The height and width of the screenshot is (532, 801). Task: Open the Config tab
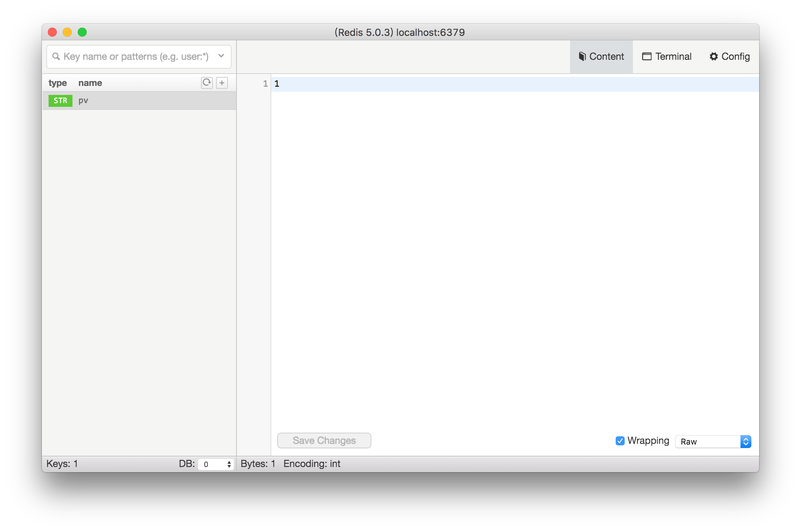(730, 56)
